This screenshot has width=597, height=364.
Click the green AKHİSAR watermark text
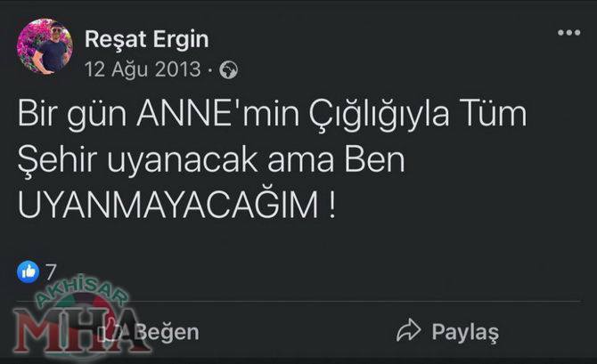point(81,291)
